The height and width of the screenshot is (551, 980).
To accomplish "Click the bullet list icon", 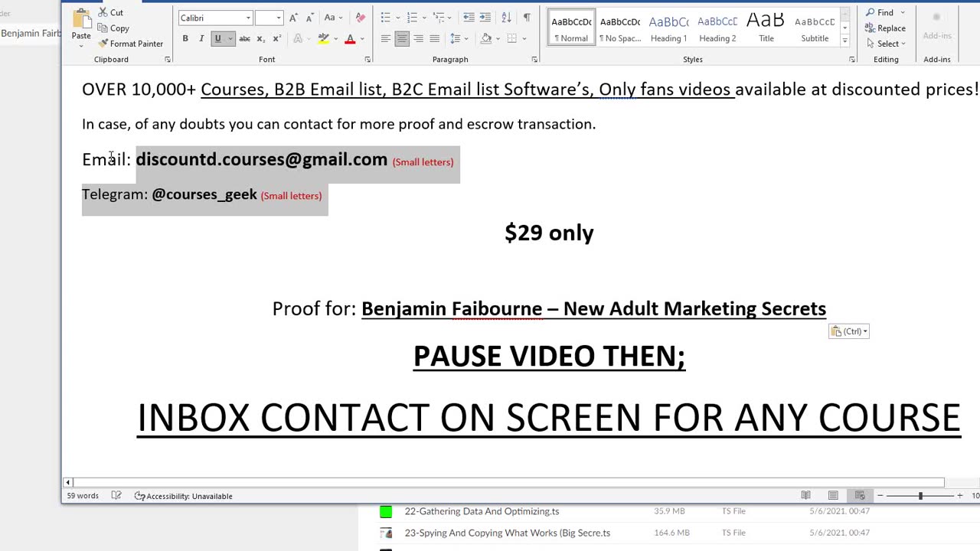I will (x=385, y=18).
